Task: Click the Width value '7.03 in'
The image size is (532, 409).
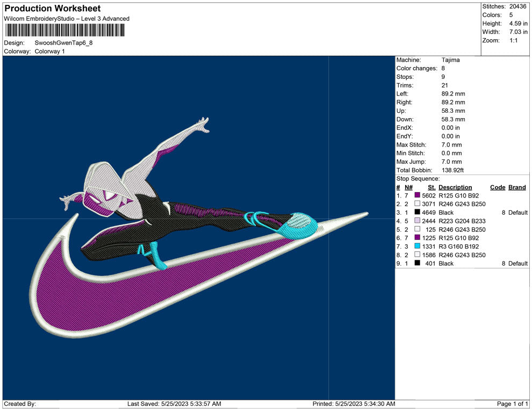Action: [518, 32]
